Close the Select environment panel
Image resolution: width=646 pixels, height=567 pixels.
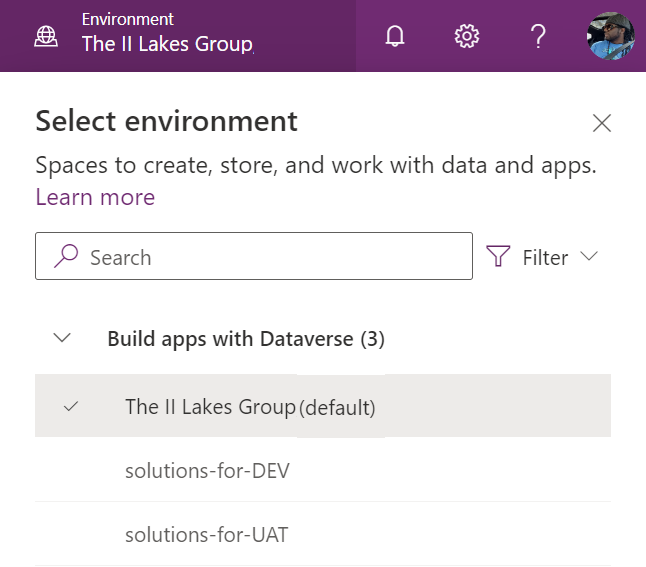point(601,124)
